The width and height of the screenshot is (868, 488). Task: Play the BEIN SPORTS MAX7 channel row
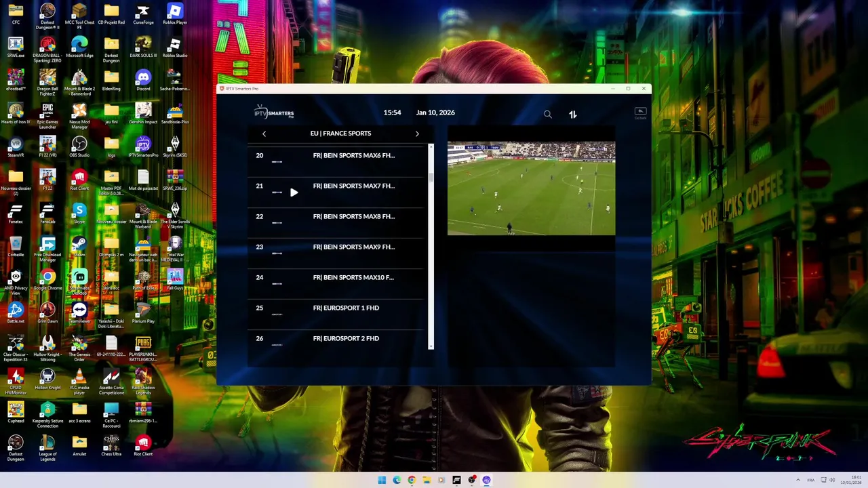336,192
